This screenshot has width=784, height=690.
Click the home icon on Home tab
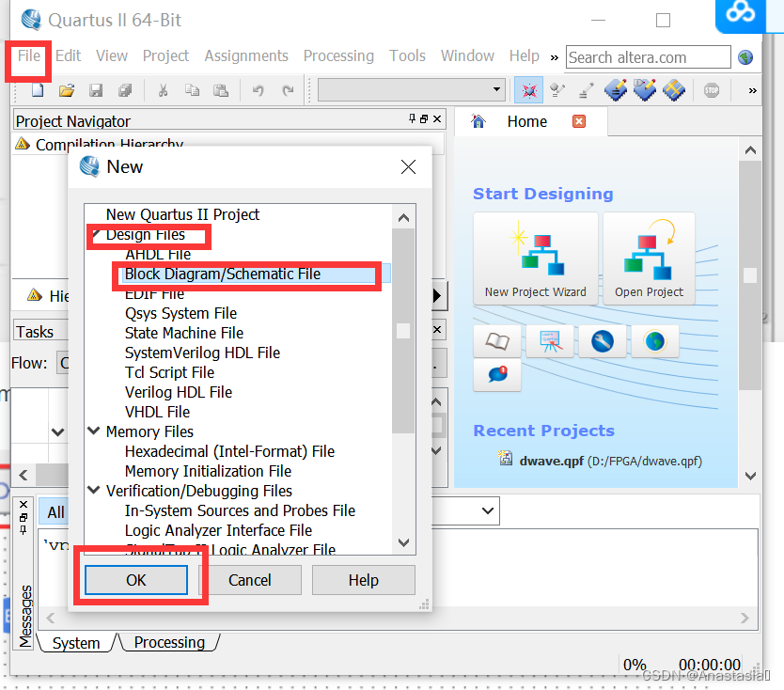[478, 121]
